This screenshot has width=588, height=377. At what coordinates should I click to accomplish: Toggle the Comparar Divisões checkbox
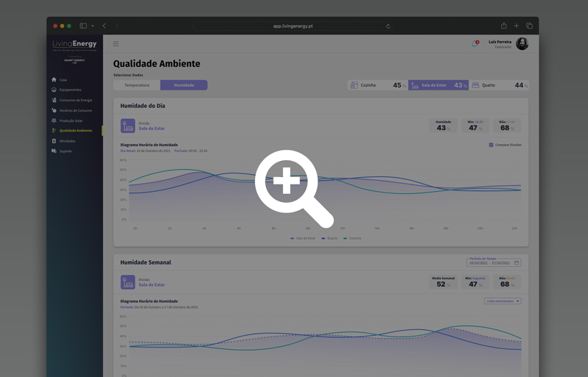[x=491, y=145]
